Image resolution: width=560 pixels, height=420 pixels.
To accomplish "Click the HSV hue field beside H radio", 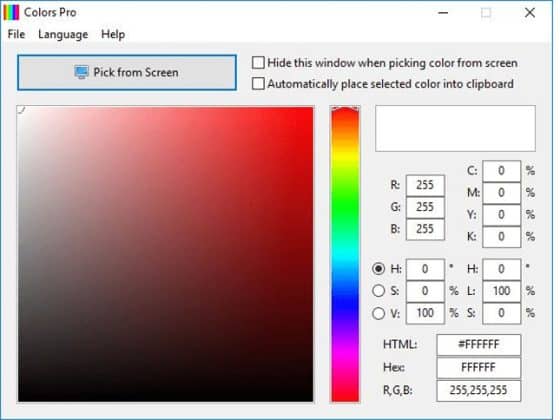I will [x=425, y=269].
